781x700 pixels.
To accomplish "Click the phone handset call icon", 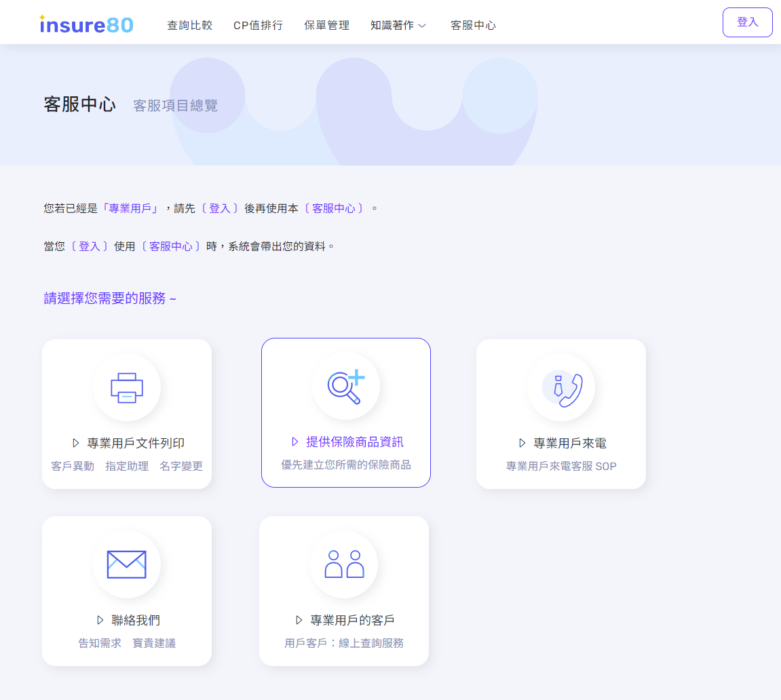I will [x=561, y=388].
